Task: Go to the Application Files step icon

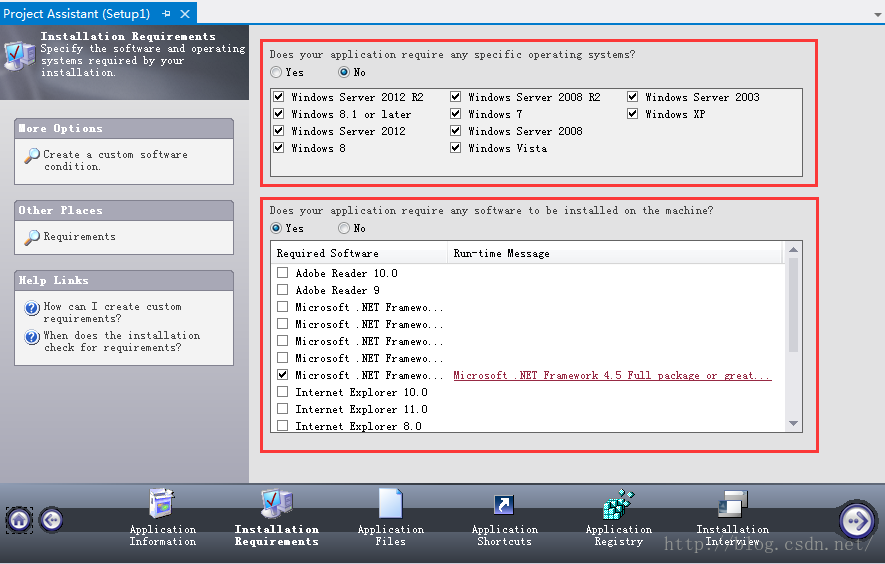Action: [391, 504]
